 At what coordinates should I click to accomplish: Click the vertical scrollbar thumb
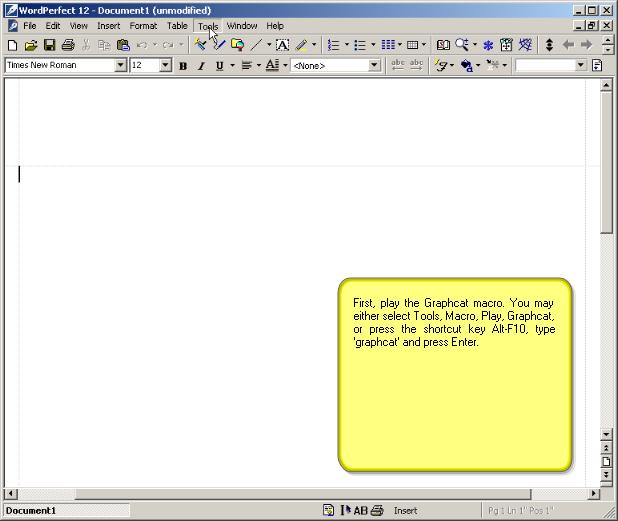click(606, 162)
